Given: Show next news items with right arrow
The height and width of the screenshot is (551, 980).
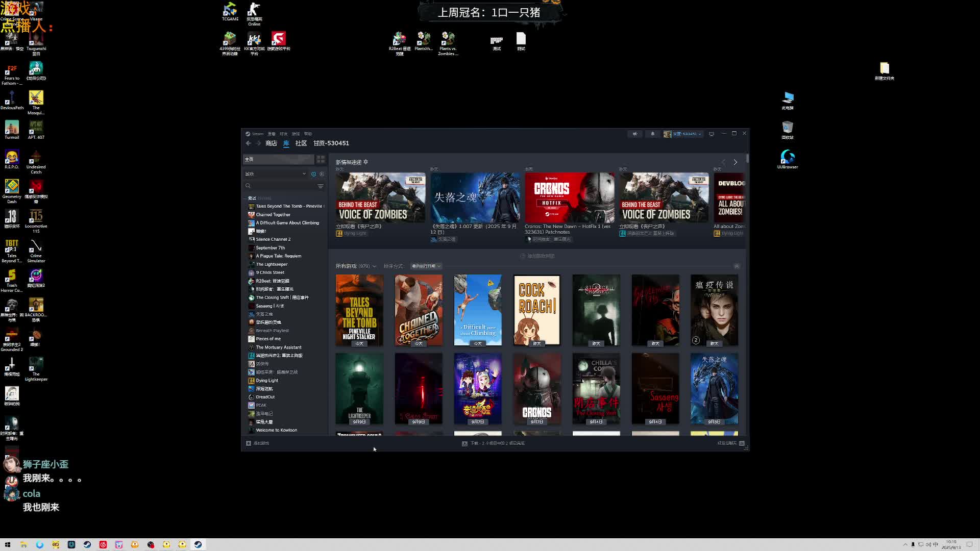Looking at the screenshot, I should point(736,162).
